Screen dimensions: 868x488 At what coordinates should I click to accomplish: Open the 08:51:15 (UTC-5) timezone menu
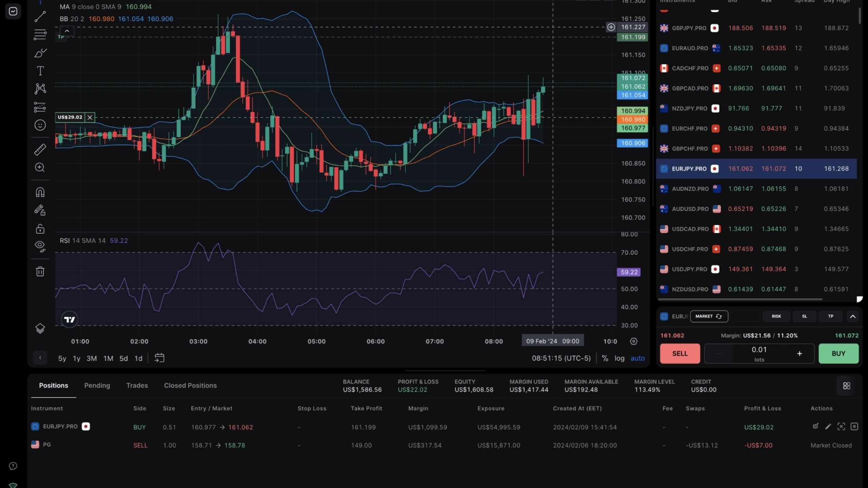pyautogui.click(x=561, y=358)
